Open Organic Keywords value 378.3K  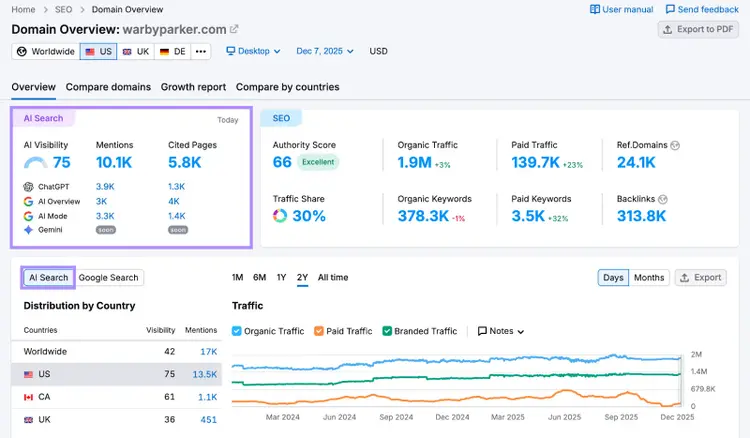423,216
